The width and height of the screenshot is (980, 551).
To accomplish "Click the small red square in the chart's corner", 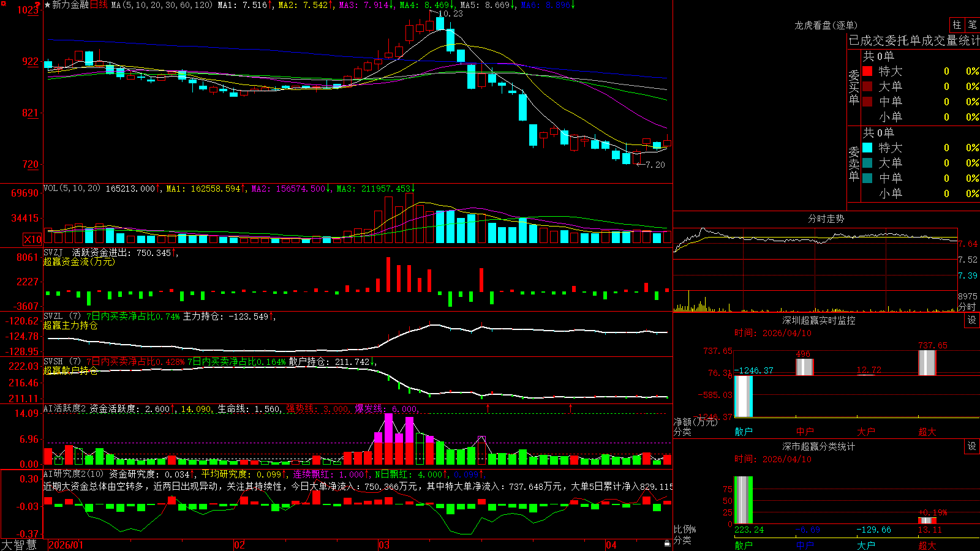I will tap(3, 4).
